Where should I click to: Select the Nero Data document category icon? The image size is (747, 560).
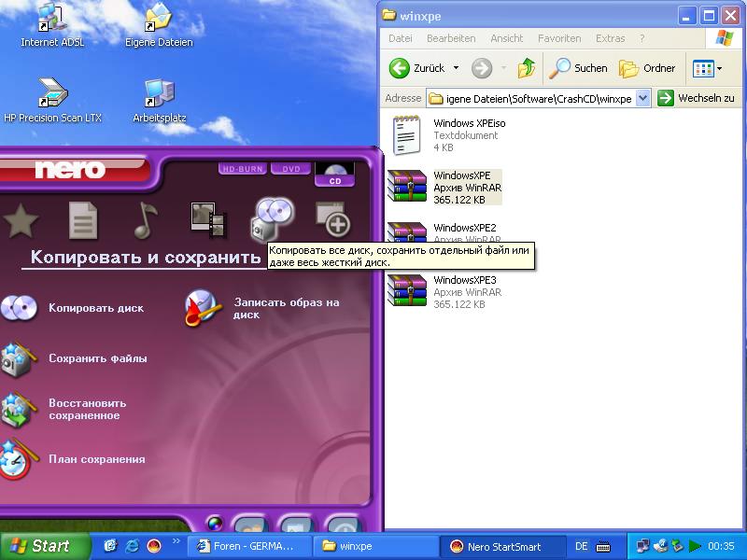83,221
